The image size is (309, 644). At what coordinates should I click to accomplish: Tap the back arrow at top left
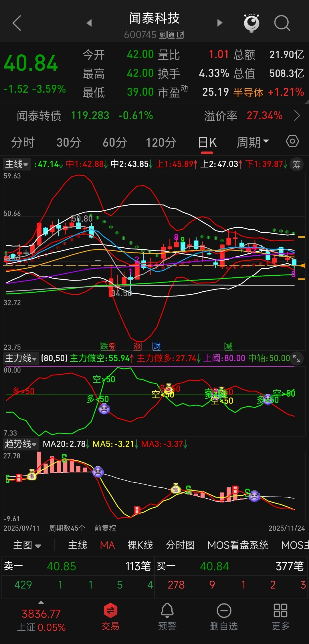pos(17,23)
